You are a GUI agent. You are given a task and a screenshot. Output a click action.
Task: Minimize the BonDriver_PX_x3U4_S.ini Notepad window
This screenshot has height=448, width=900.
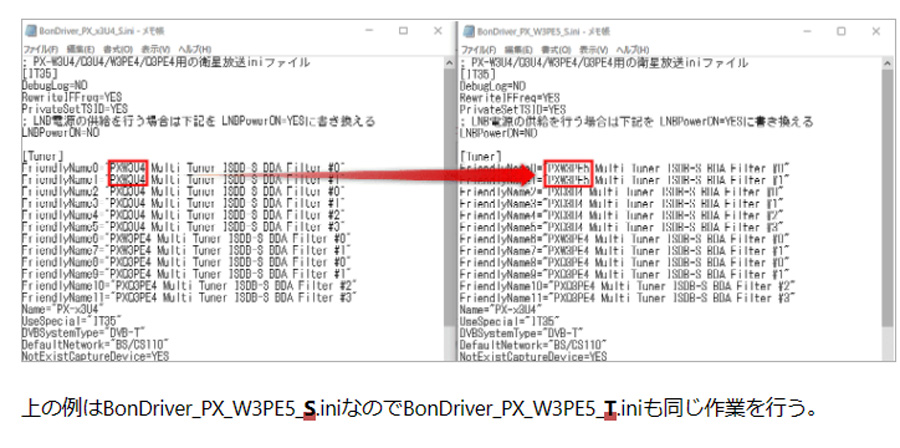(x=368, y=32)
